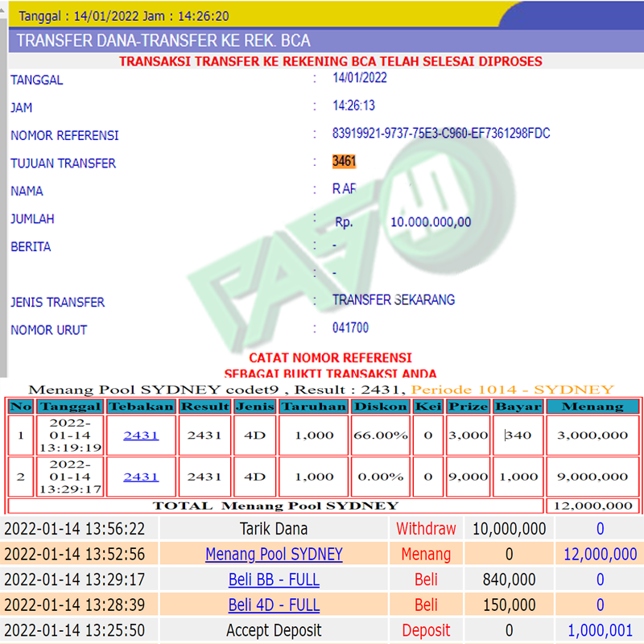
Task: Open the Beli BB - FULL link
Action: tap(274, 580)
